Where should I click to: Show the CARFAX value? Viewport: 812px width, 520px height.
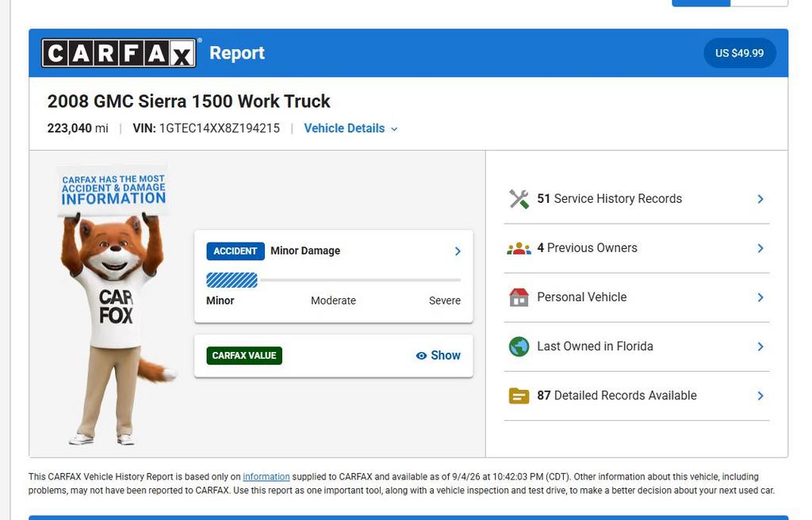click(438, 355)
